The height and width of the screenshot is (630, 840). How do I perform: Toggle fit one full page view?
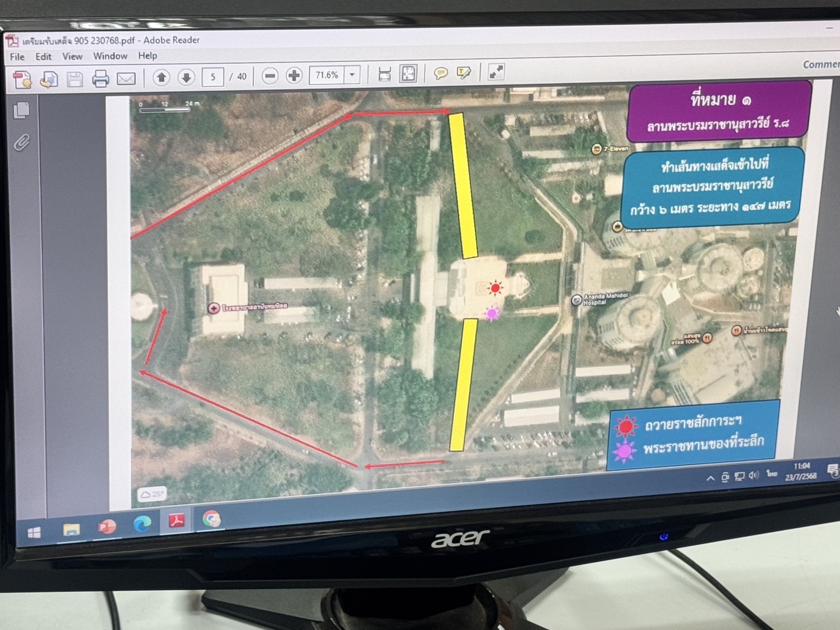click(x=408, y=74)
